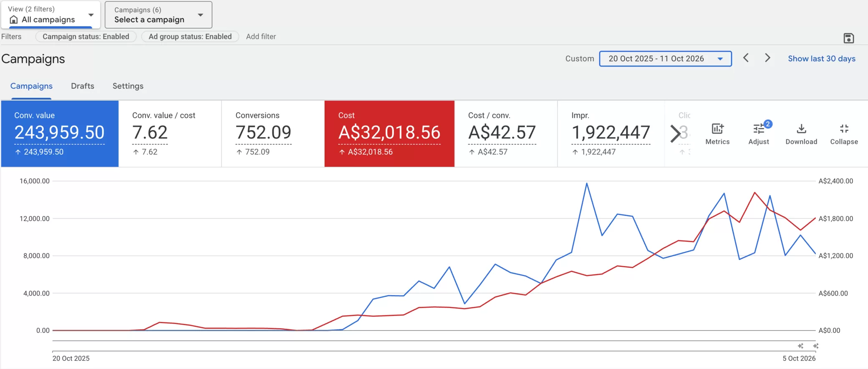Click the 16,000.00 axis label
This screenshot has width=868, height=369.
pos(34,181)
